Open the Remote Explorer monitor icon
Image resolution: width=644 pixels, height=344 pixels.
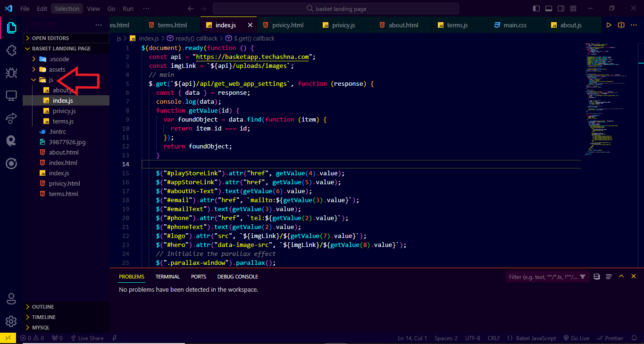click(x=11, y=96)
